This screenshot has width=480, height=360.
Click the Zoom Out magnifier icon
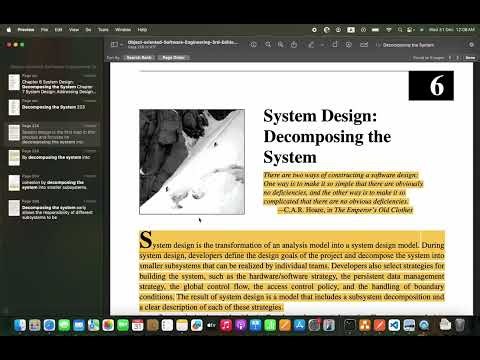[268, 44]
